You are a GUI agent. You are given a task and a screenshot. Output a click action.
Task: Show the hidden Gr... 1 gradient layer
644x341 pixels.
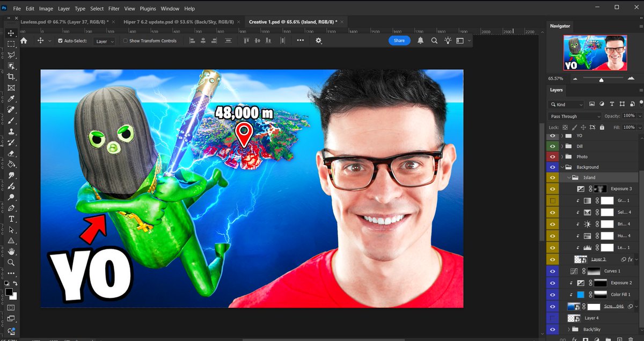point(552,200)
